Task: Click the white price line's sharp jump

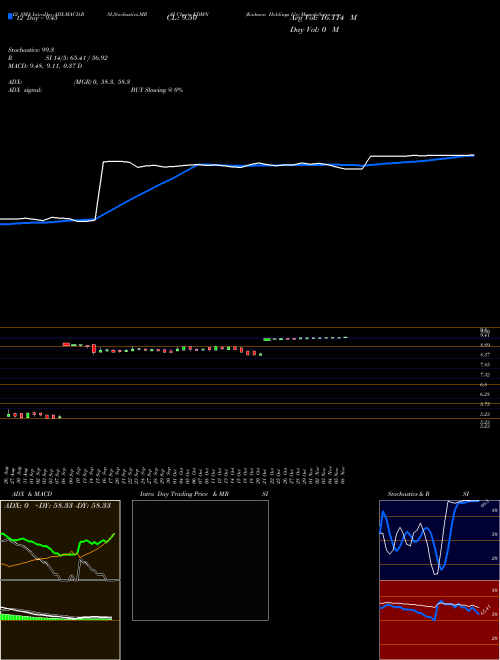Action: [99, 190]
